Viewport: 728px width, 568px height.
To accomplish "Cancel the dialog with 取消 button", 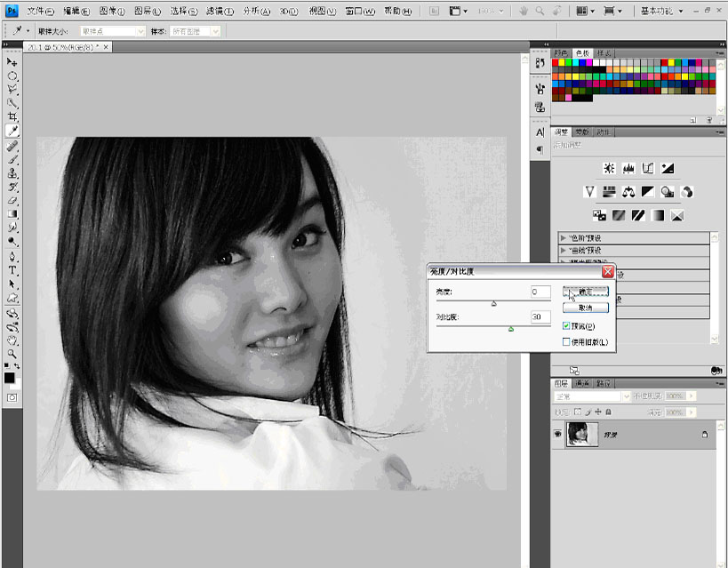I will coord(586,308).
